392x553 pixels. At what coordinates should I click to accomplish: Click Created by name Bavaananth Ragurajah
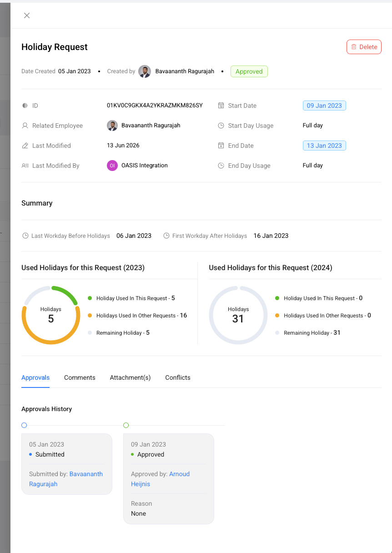185,71
